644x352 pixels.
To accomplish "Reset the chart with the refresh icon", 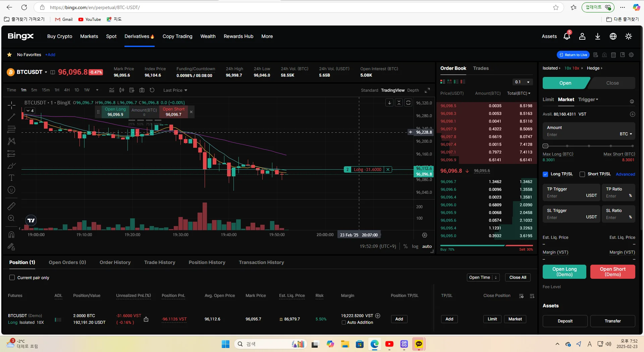I will coord(152,90).
